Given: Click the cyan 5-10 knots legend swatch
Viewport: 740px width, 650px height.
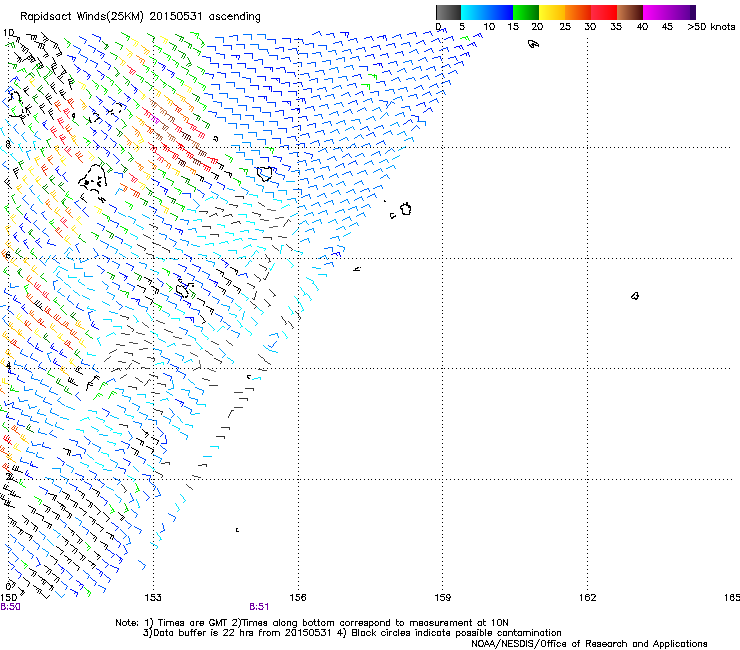Looking at the screenshot, I should pyautogui.click(x=474, y=12).
